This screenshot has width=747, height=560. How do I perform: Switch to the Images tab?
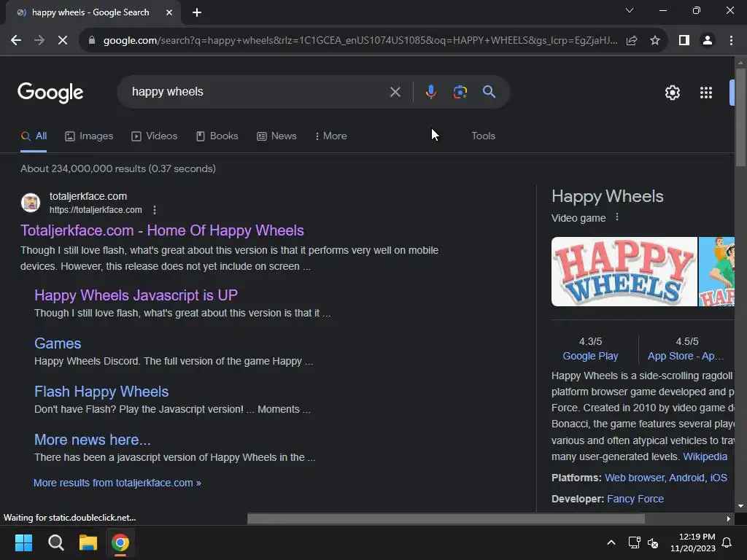89,136
